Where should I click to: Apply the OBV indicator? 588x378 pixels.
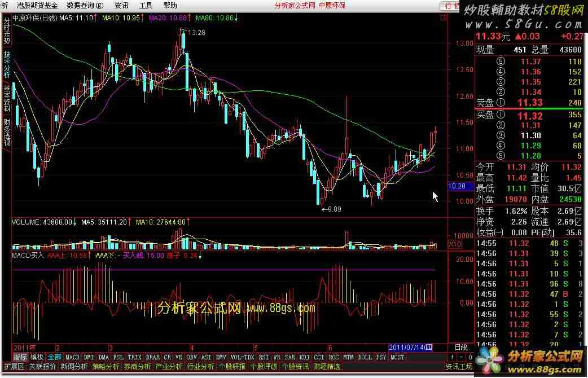[192, 357]
